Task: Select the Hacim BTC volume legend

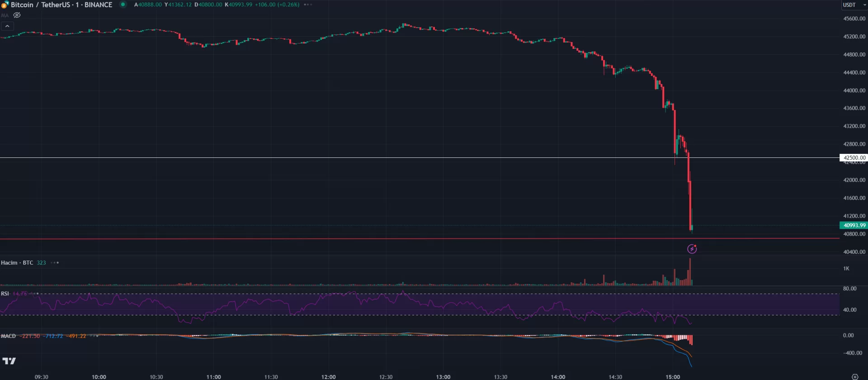Action: (17, 263)
